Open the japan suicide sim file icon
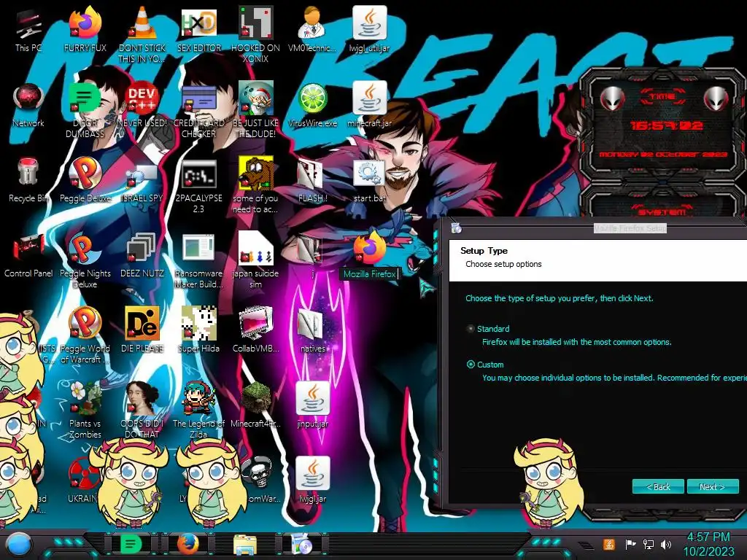This screenshot has width=747, height=560. [x=256, y=249]
